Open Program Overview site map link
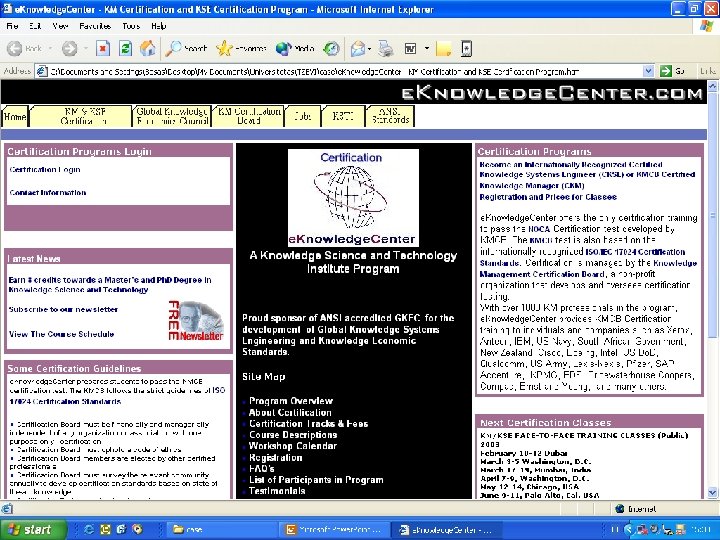Image resolution: width=720 pixels, height=540 pixels. [x=291, y=401]
